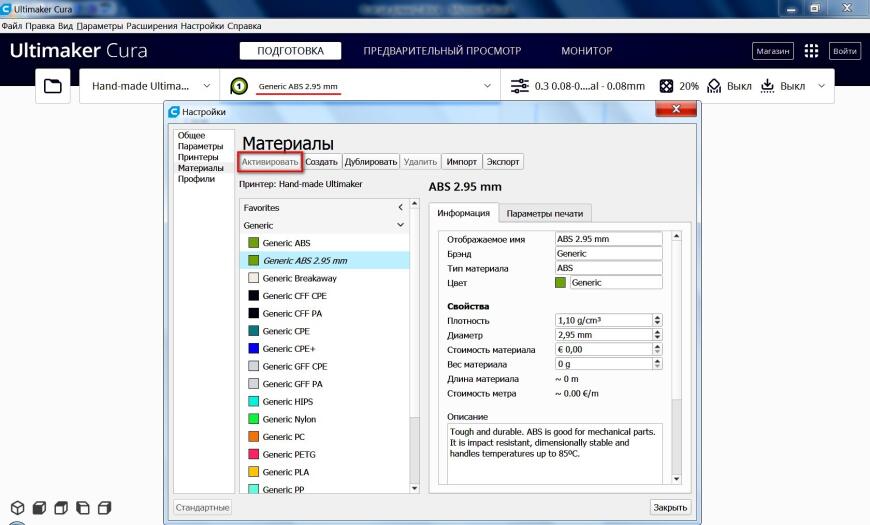Image resolution: width=870 pixels, height=525 pixels.
Task: Click the adhesion icon labeled Выкл
Action: (x=767, y=86)
